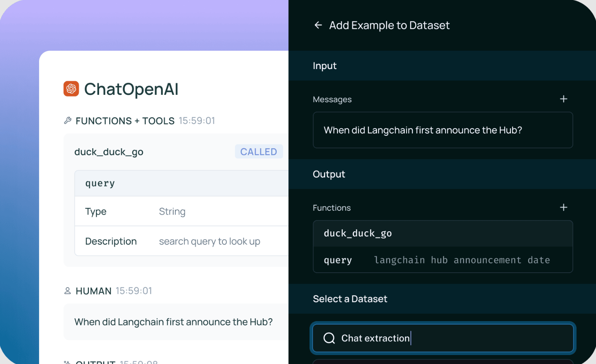Click the wrench icon beside FUNCTIONS + TOOLS
Viewport: 596px width, 364px height.
(68, 121)
